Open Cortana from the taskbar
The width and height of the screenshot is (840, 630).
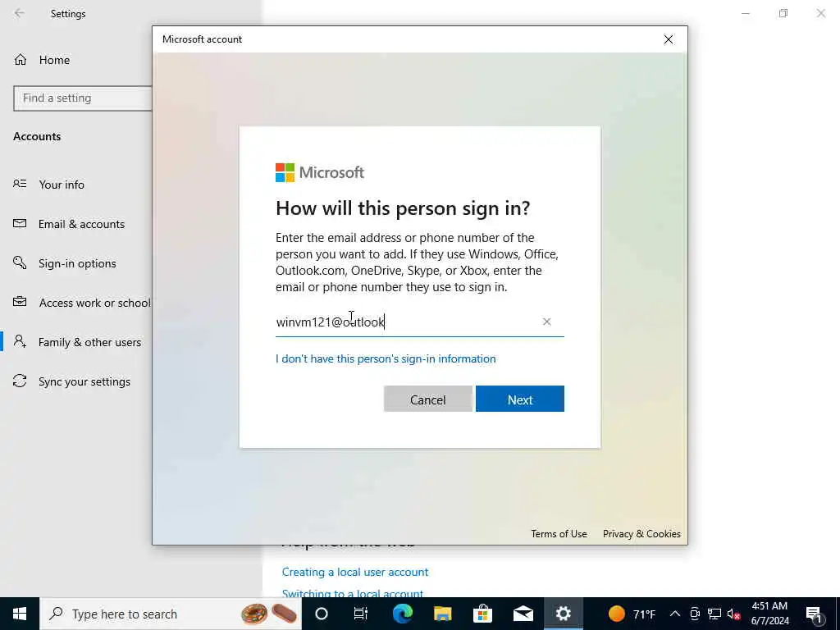322,614
